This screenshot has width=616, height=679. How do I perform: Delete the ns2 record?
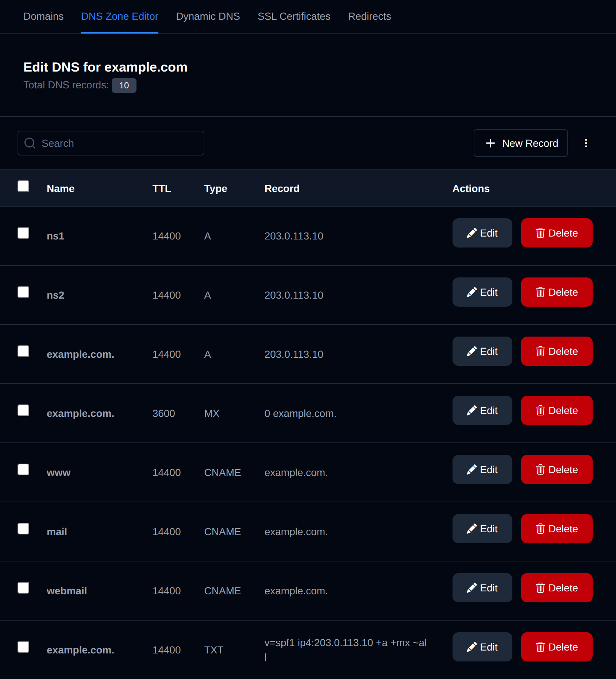tap(557, 292)
